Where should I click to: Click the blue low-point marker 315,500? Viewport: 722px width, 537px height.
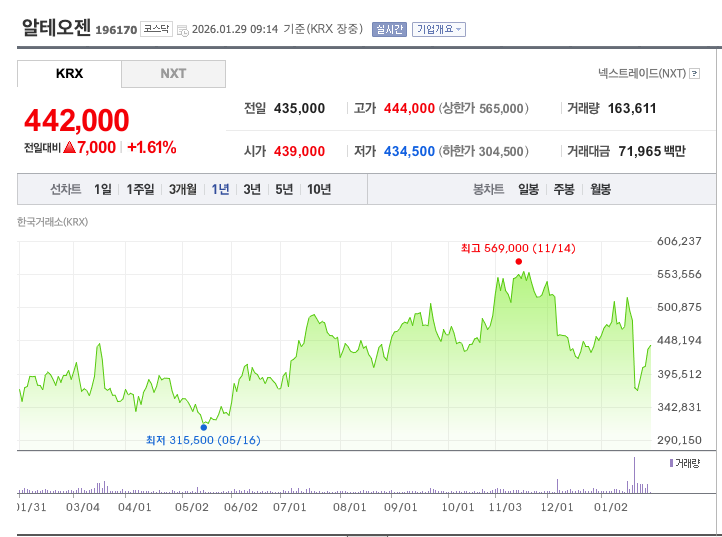[204, 427]
